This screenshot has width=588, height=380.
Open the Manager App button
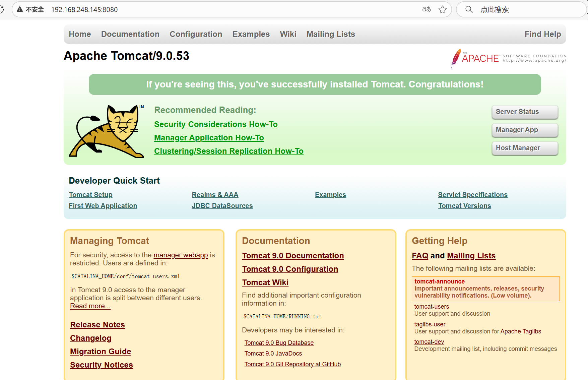click(525, 130)
